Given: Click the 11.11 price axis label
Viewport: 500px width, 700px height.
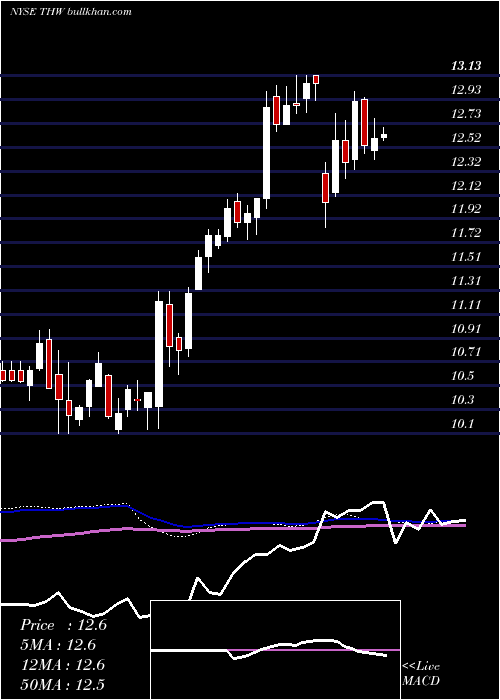Looking at the screenshot, I should [x=466, y=305].
